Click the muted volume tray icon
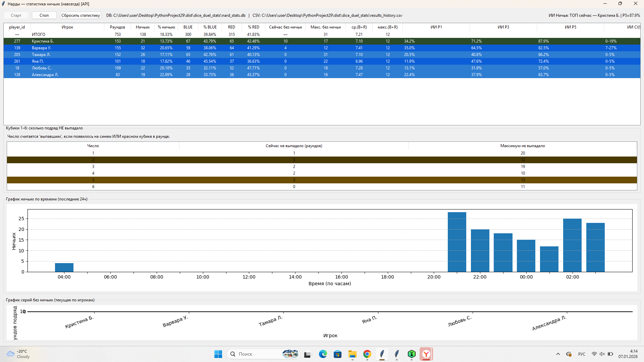This screenshot has height=362, width=644. pyautogui.click(x=602, y=354)
